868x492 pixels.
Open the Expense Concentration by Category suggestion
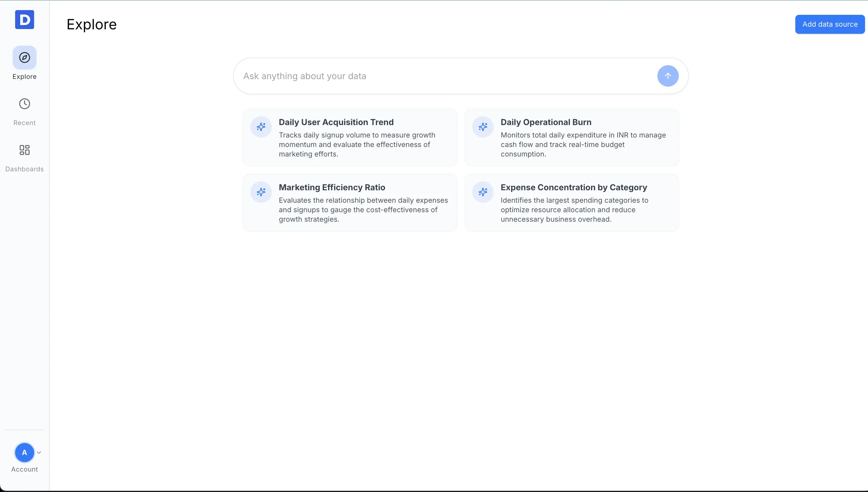[571, 203]
